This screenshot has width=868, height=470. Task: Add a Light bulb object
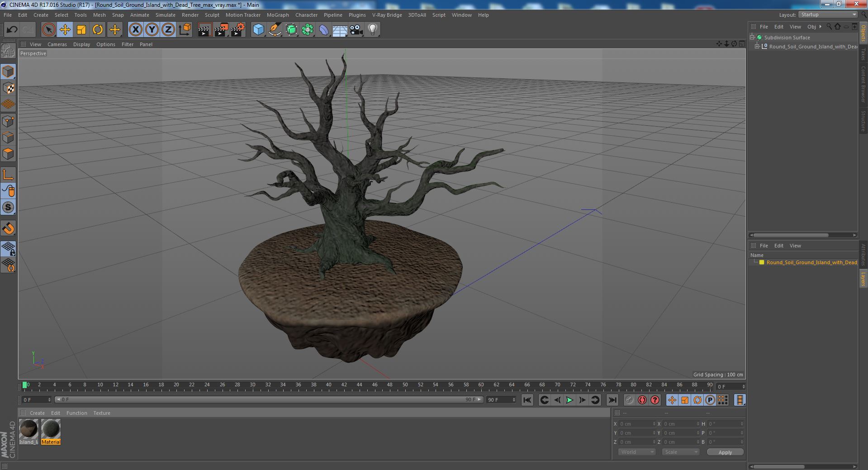coord(372,30)
